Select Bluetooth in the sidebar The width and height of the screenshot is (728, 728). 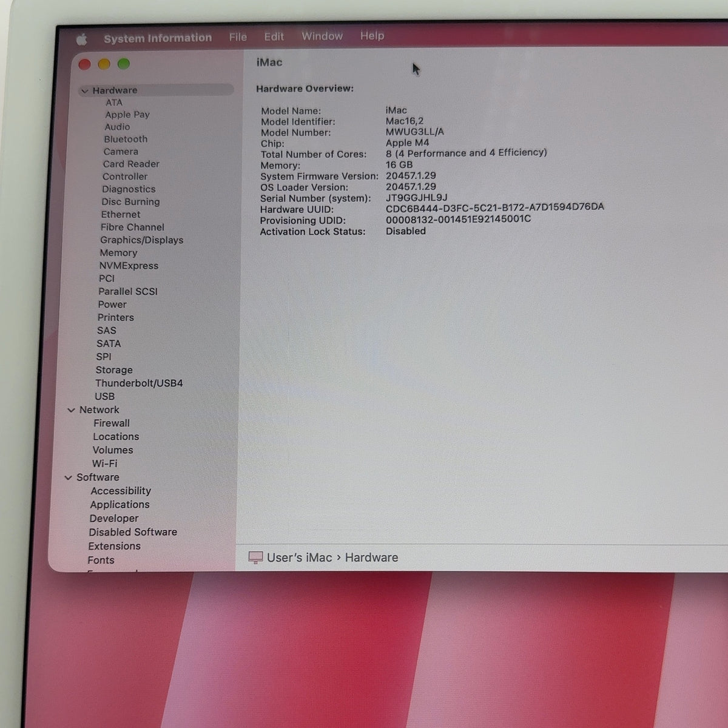pos(126,139)
